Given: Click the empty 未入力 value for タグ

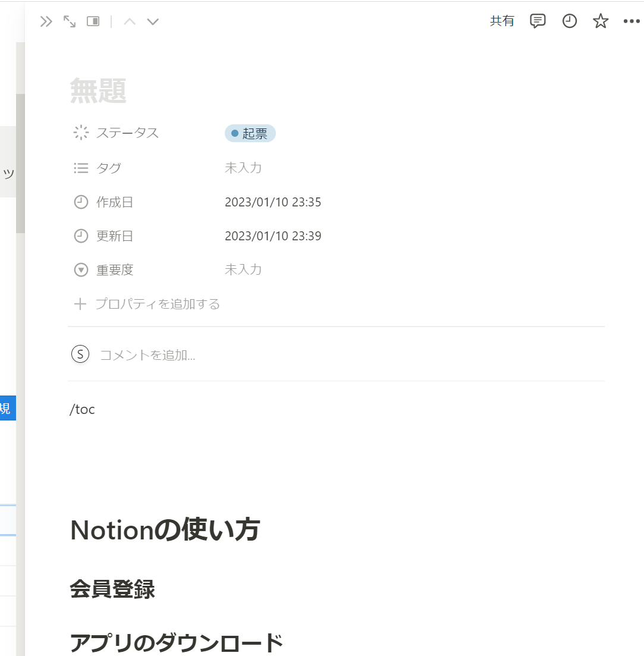Looking at the screenshot, I should click(243, 168).
